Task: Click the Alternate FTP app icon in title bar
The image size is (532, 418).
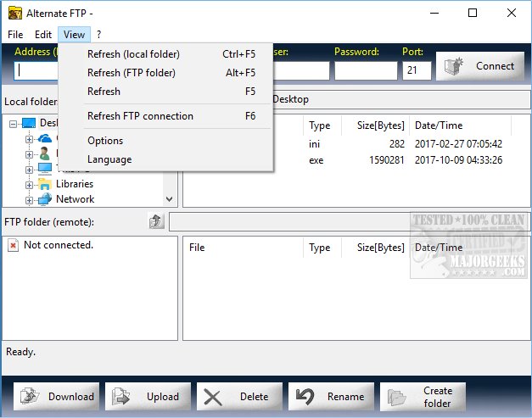Action: pyautogui.click(x=15, y=14)
